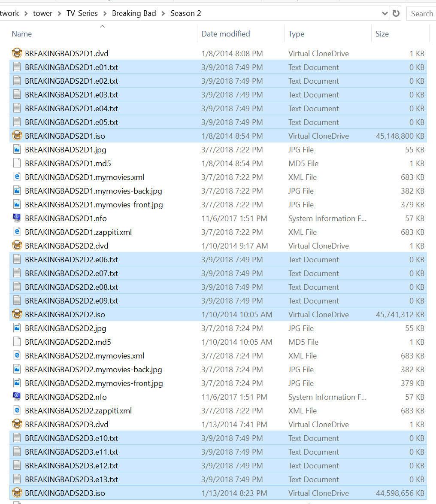
Task: Click the BREAKINGBADS2D1.dvd file icon
Action: point(17,53)
